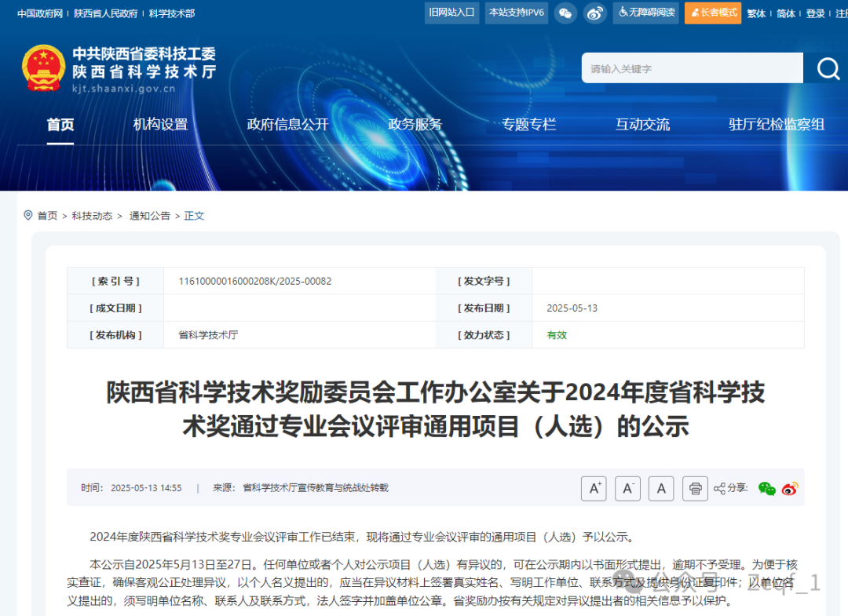This screenshot has height=616, width=848.
Task: Decrease article font size with A- button
Action: [627, 488]
